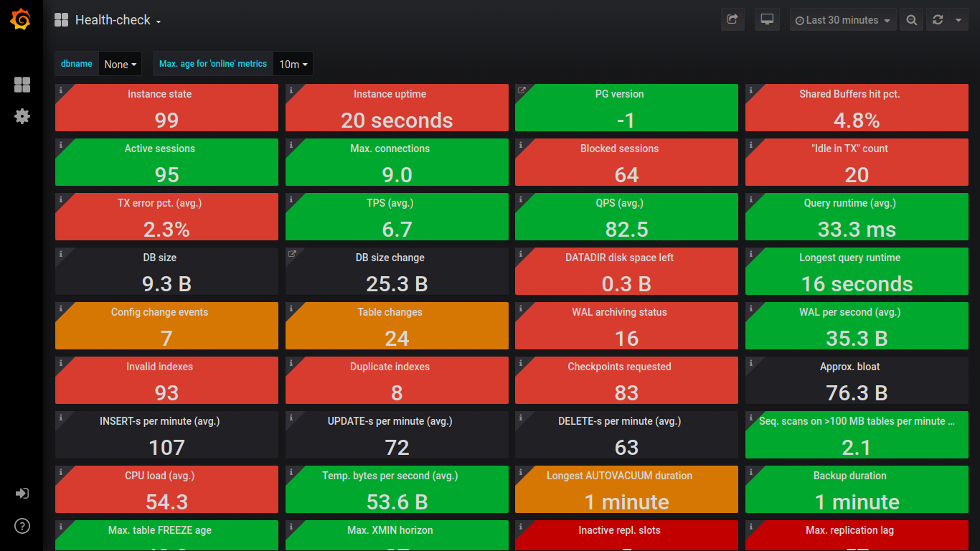Screen dimensions: 980x551
Task: Show info icon on CPU load panel
Action: click(61, 472)
